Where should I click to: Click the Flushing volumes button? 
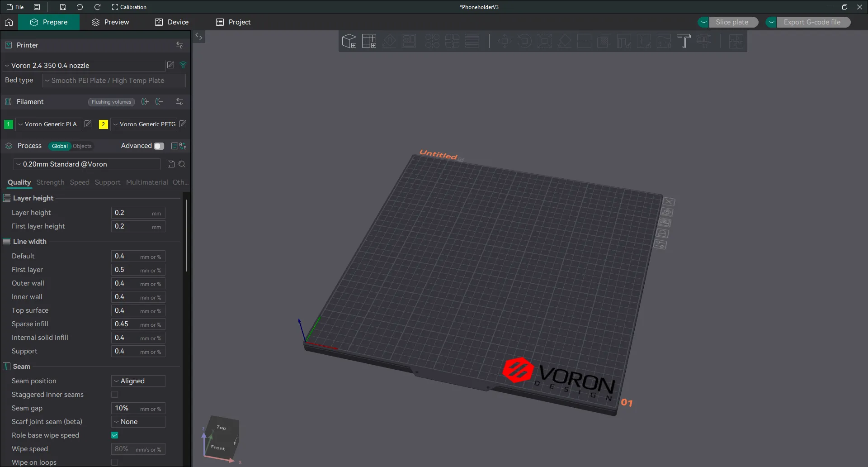point(111,102)
